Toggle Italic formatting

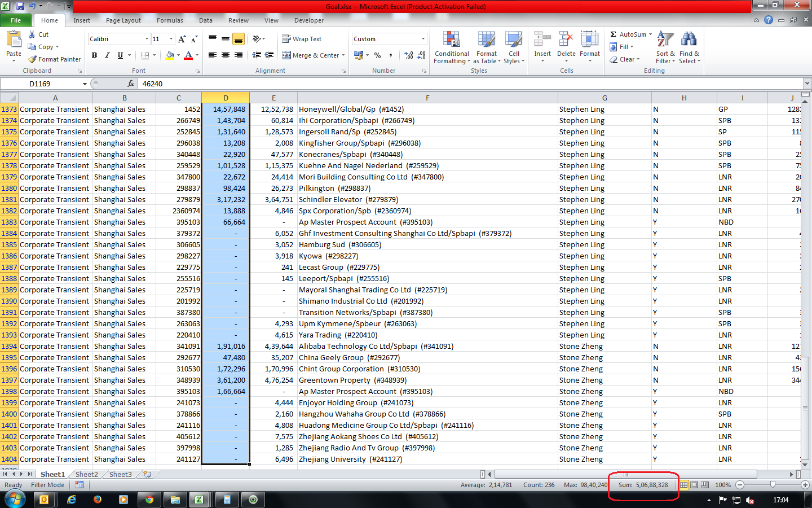(107, 55)
